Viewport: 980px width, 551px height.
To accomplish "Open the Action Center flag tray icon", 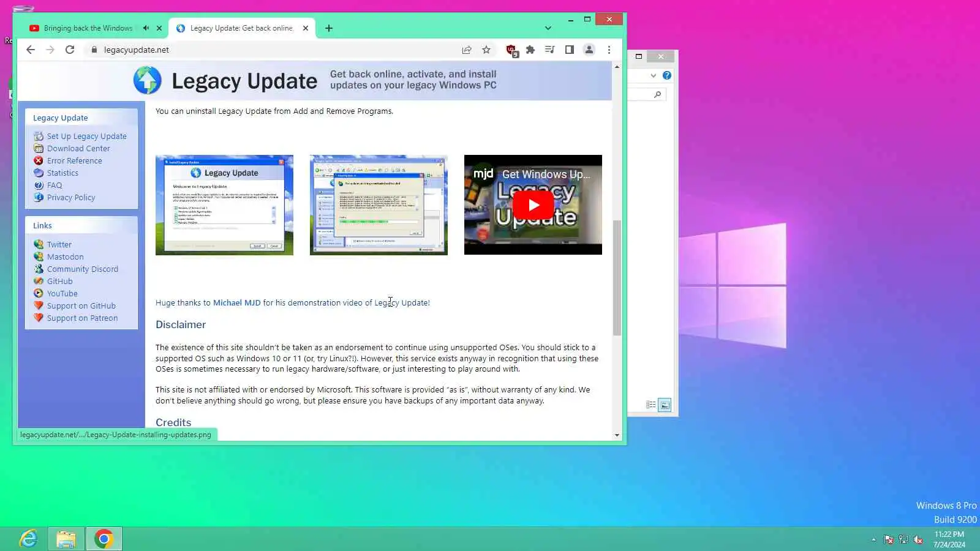I will pos(889,539).
